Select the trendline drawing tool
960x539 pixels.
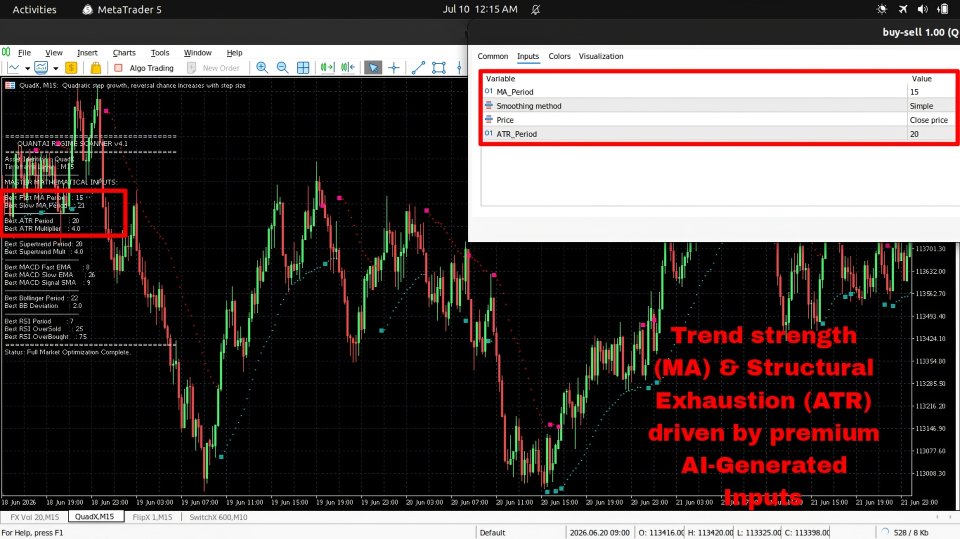point(418,67)
